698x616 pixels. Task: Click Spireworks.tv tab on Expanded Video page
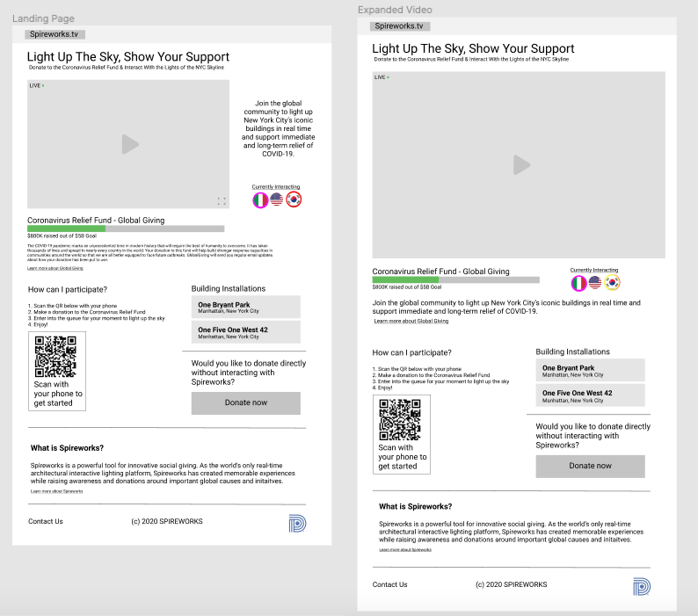coord(399,25)
